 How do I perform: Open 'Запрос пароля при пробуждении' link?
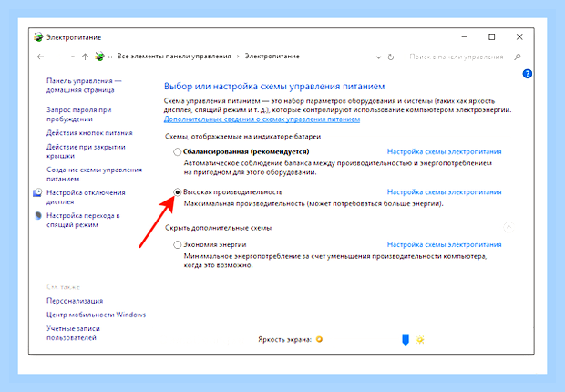(x=79, y=114)
